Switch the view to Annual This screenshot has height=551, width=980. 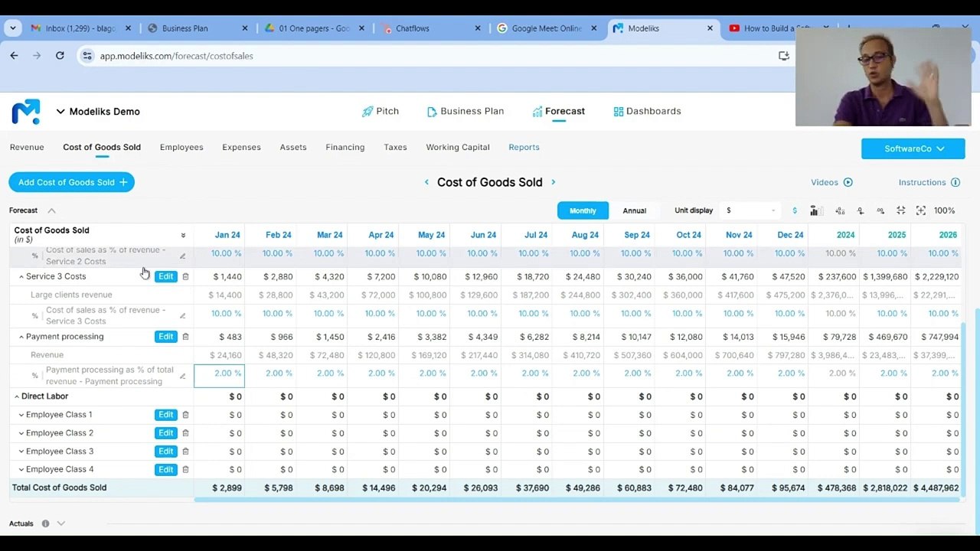click(x=635, y=210)
